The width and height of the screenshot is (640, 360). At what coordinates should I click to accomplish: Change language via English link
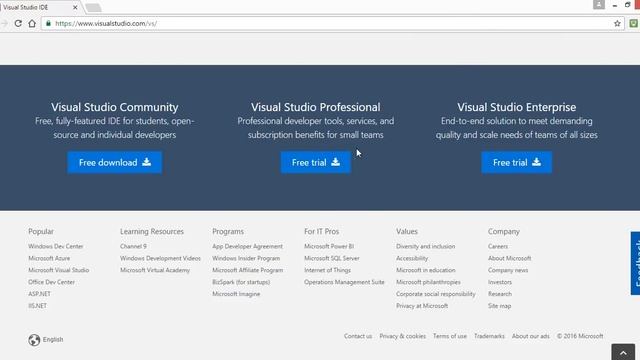click(53, 340)
